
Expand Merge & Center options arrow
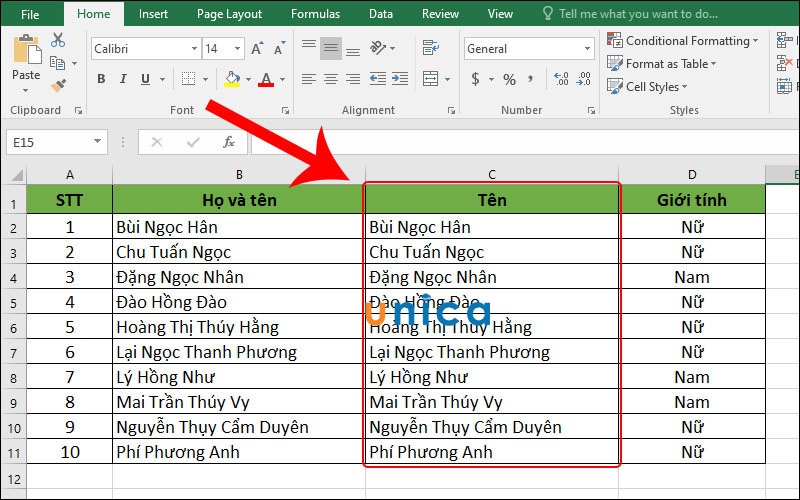pyautogui.click(x=447, y=79)
